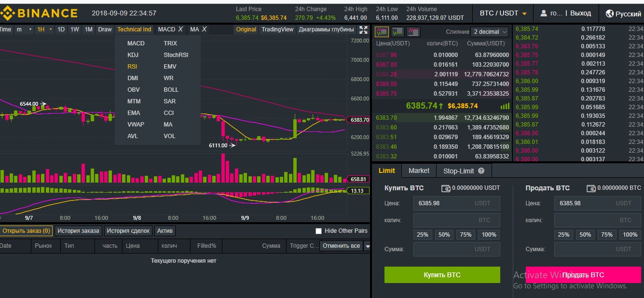This screenshot has width=644, height=298.
Task: Expand the arrow beside Отменить все
Action: [367, 246]
